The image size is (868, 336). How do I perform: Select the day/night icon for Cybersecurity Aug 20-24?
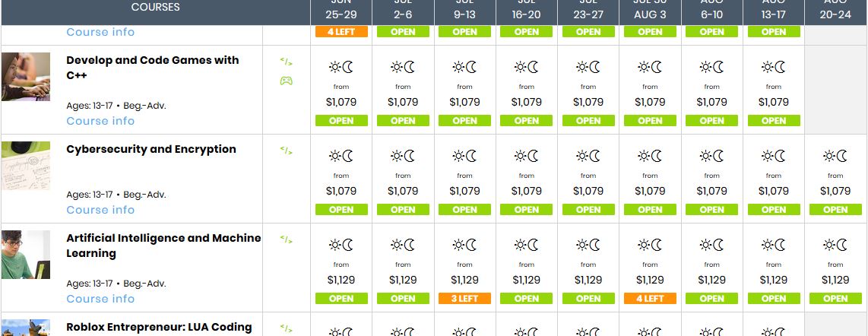(835, 156)
